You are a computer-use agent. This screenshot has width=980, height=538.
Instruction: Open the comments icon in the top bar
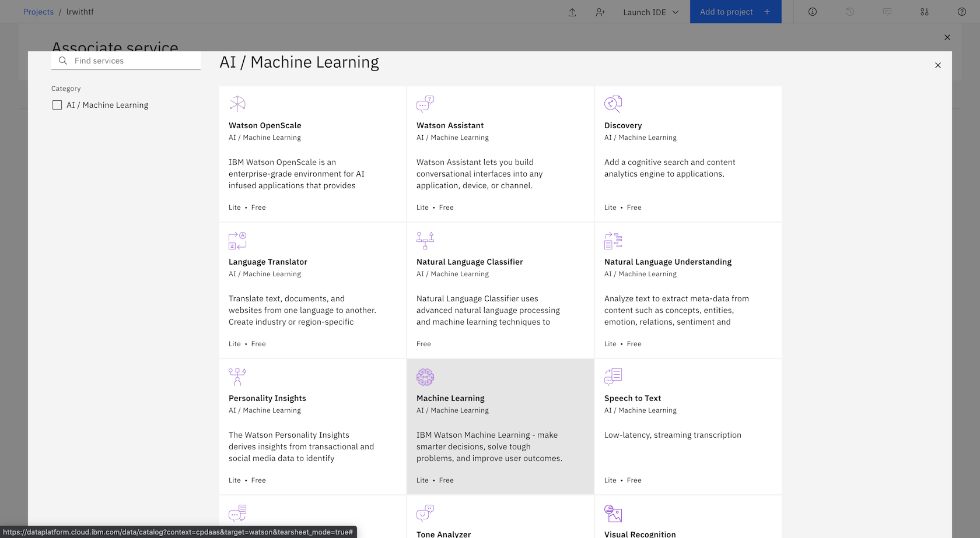point(887,12)
